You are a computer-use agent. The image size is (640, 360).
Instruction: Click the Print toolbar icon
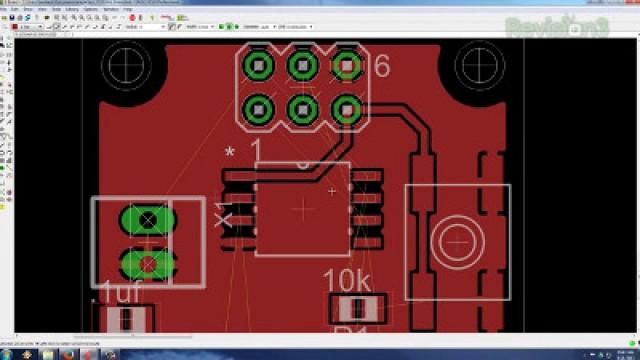pos(20,18)
